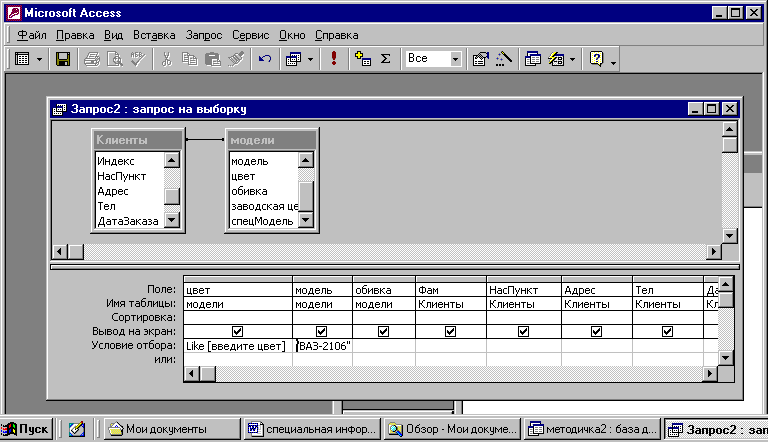768x442 pixels.
Task: Uncheck show box for Тел column
Action: [668, 332]
